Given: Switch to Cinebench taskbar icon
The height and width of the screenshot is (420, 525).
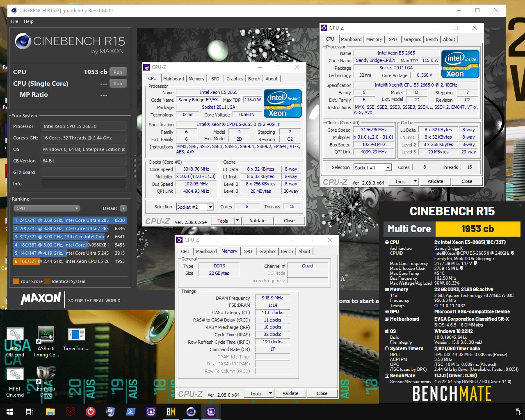Looking at the screenshot, I should [191, 412].
